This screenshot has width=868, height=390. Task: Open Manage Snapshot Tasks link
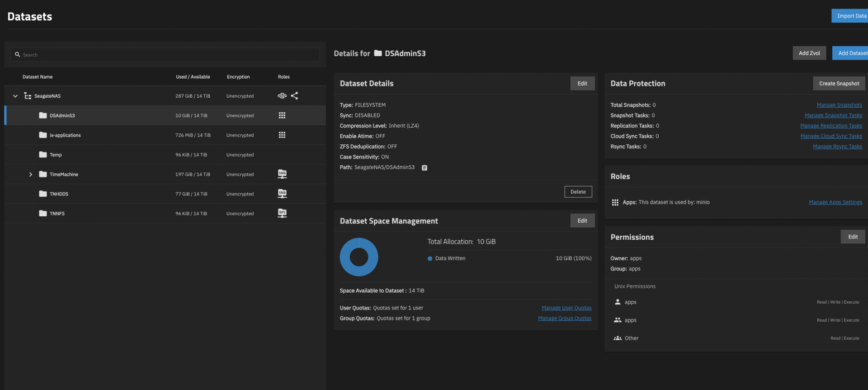(833, 115)
